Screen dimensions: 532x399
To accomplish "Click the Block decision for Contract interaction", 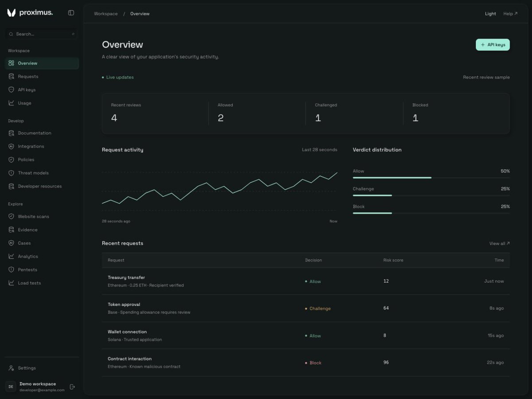I will [313, 363].
